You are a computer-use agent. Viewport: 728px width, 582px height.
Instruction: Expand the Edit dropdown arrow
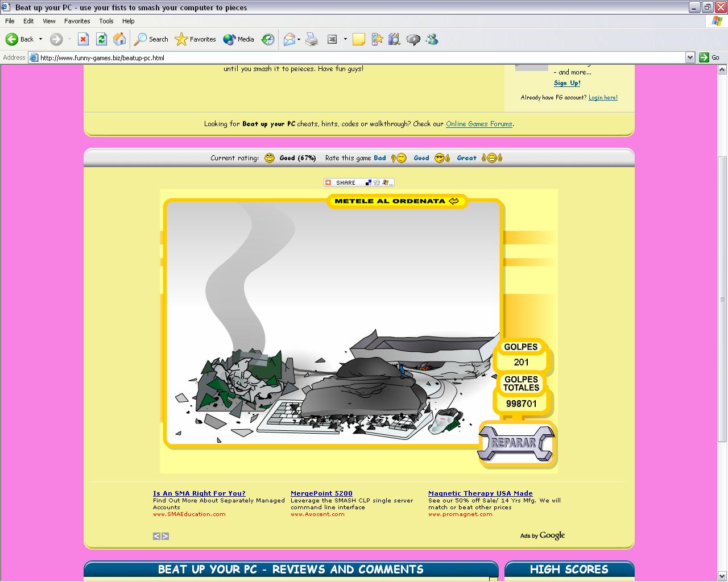(x=345, y=39)
